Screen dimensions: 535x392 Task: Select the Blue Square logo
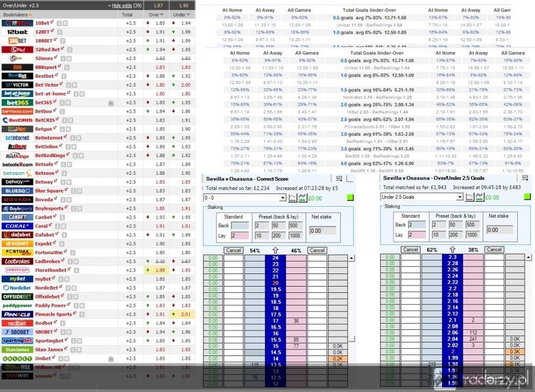tap(17, 191)
